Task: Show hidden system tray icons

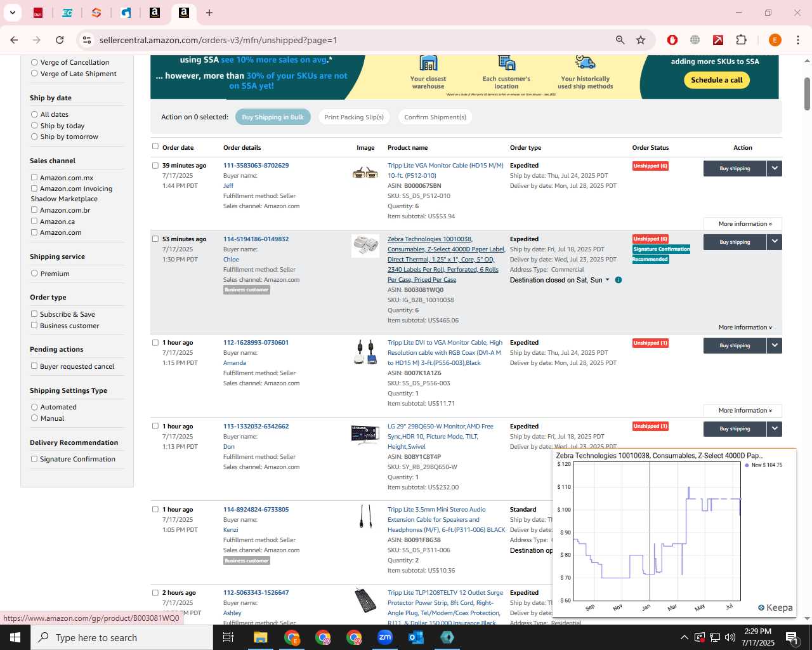Action: (x=684, y=637)
